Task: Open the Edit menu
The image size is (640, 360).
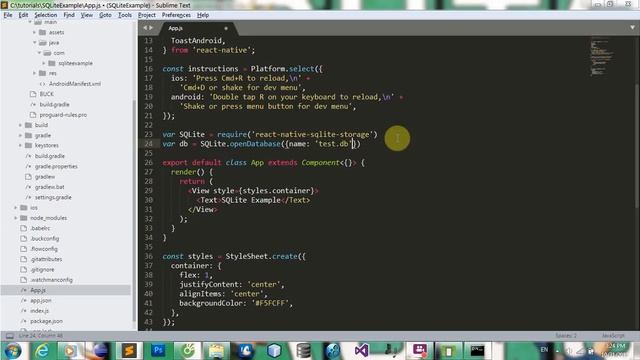Action: tap(23, 15)
